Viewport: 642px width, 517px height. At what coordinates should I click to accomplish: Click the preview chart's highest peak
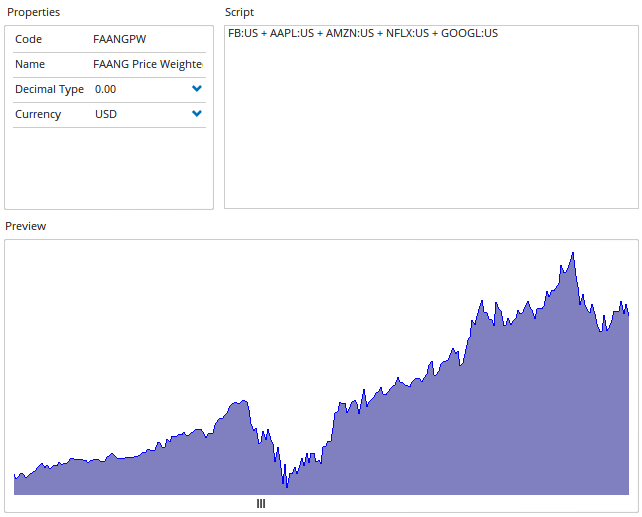pos(573,253)
